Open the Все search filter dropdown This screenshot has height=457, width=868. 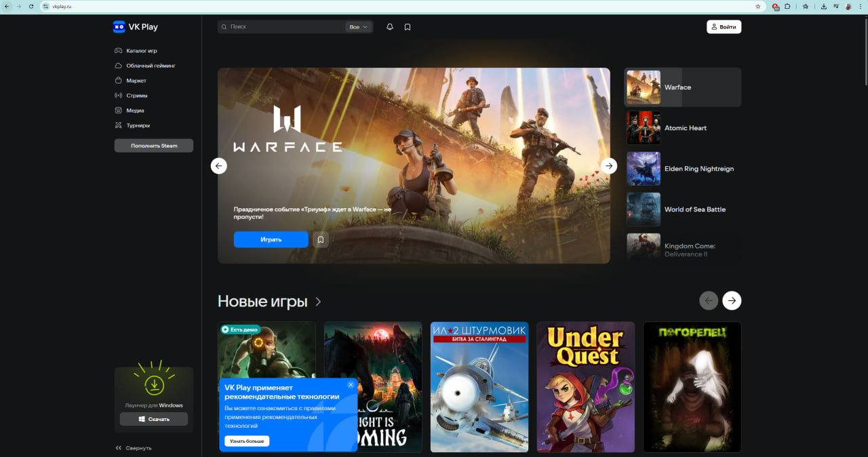click(358, 27)
